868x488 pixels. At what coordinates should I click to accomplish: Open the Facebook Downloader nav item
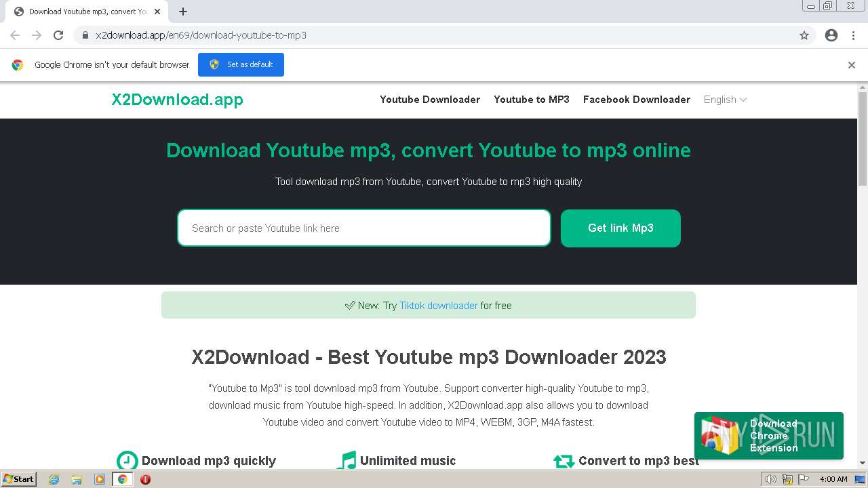click(637, 100)
